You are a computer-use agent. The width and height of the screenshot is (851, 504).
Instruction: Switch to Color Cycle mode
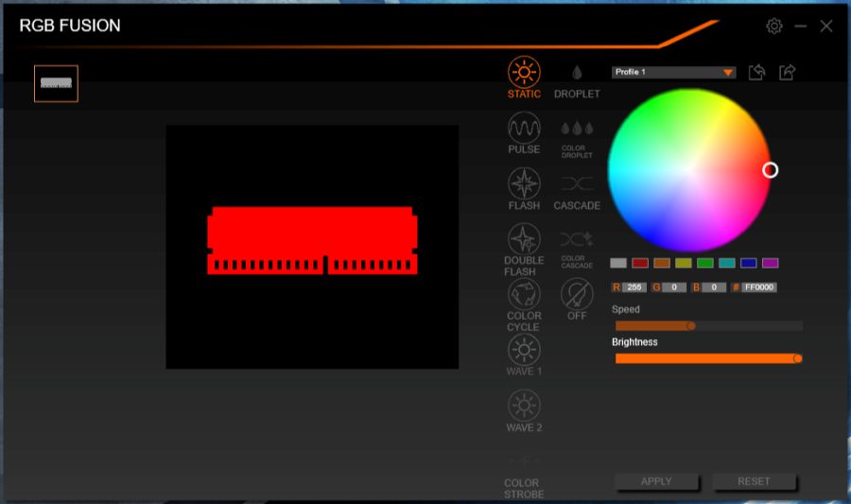click(x=524, y=305)
